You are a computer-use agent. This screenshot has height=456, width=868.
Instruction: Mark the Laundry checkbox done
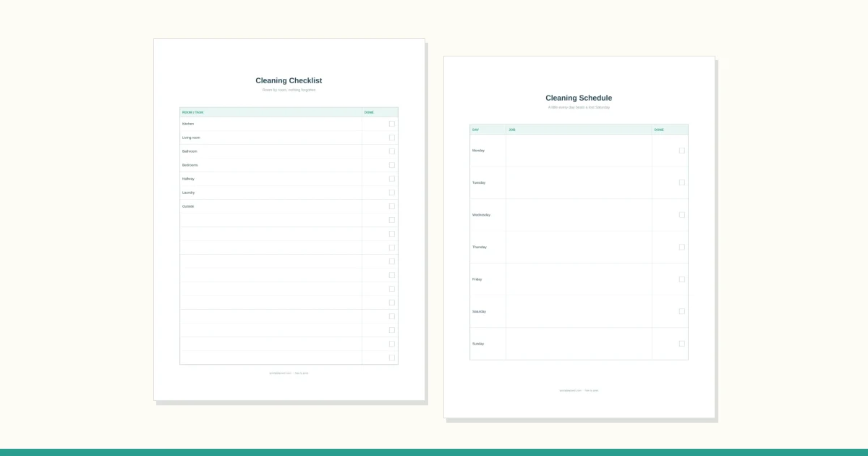pos(392,193)
